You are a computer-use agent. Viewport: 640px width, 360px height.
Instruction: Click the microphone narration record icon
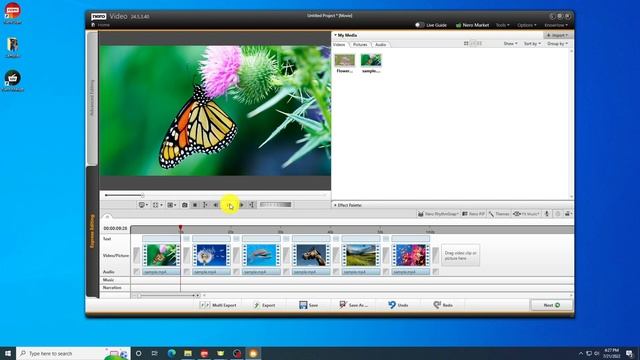[x=547, y=214]
